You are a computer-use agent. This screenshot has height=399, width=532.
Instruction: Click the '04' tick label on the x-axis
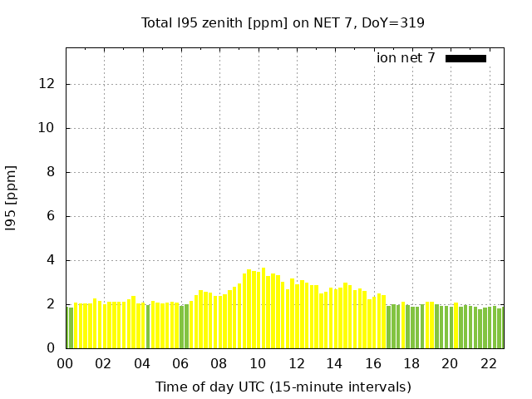[x=142, y=363]
